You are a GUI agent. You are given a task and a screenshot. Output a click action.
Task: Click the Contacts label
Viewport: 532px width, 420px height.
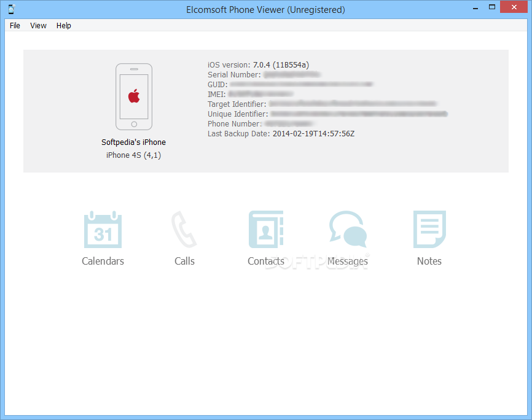click(266, 261)
